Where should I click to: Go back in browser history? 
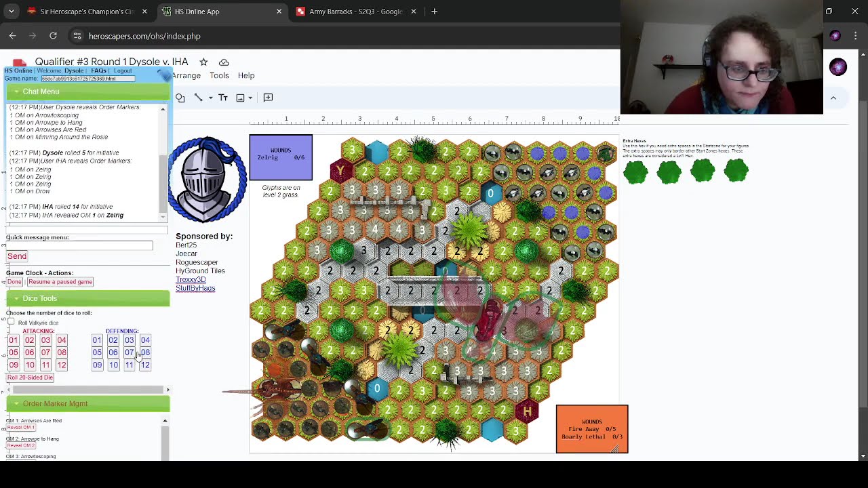pyautogui.click(x=12, y=36)
